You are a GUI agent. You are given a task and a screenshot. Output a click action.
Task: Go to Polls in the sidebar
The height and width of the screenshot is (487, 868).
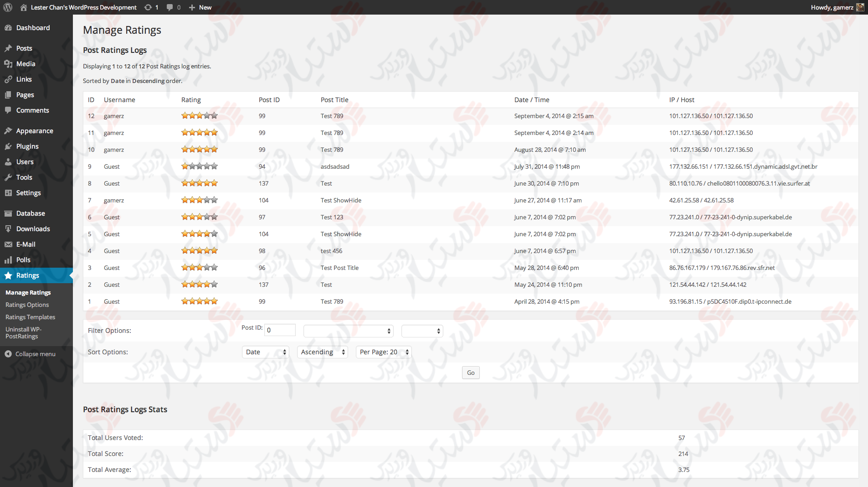tap(23, 260)
